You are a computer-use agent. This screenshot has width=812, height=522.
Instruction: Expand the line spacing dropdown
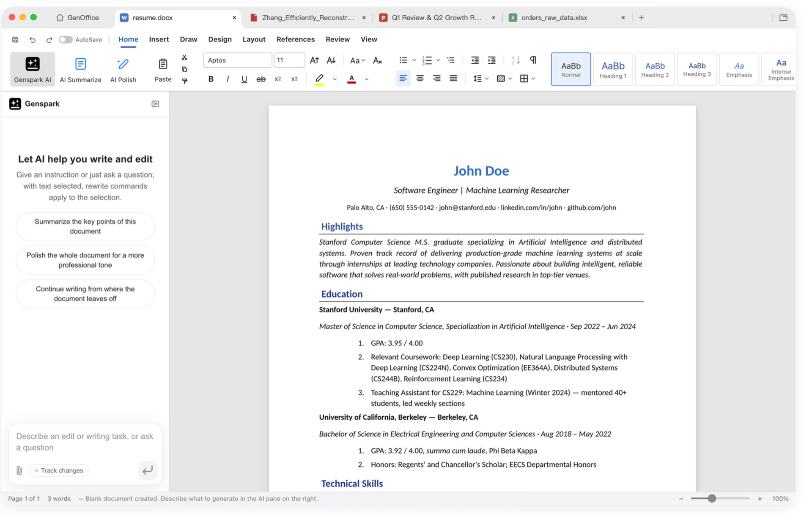(487, 79)
